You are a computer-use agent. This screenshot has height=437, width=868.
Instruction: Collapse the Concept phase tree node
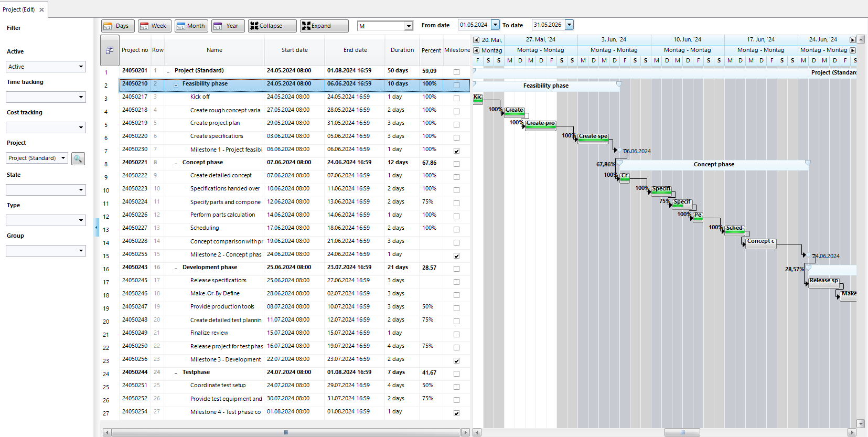(x=176, y=163)
